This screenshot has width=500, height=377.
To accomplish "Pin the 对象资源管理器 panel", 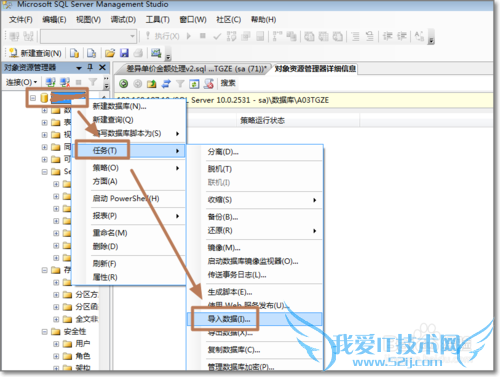I will pyautogui.click(x=90, y=68).
